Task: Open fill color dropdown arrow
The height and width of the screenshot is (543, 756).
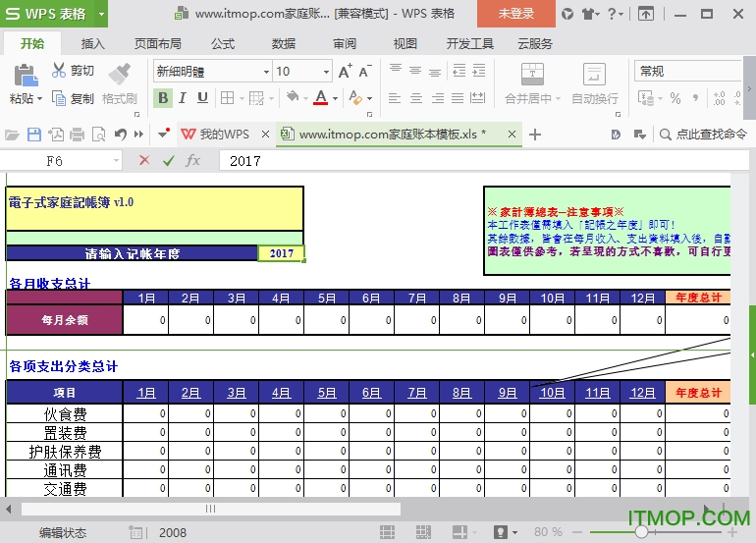Action: (305, 98)
